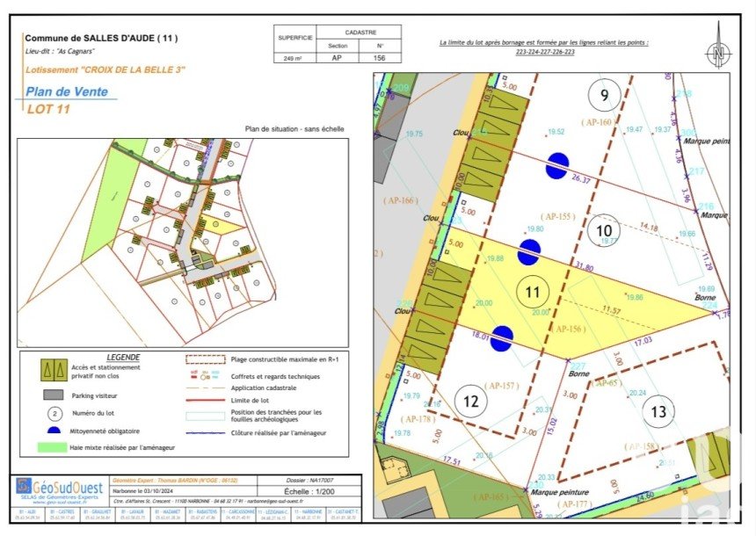Click 'Commune de SALLES D'AUDE ( 11 )'
756x536 pixels.
click(101, 38)
